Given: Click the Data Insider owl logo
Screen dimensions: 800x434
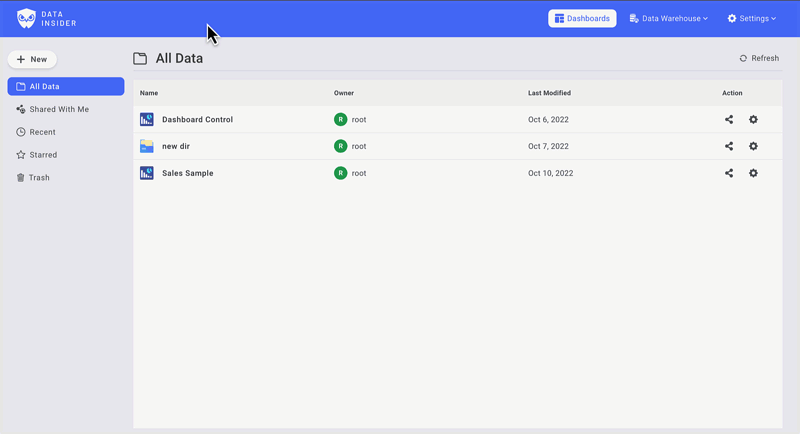Looking at the screenshot, I should coord(26,18).
